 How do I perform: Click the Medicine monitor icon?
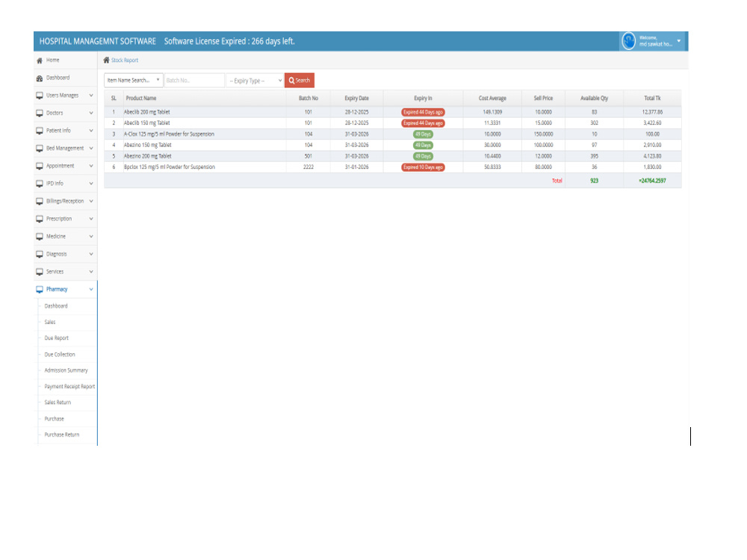point(40,237)
